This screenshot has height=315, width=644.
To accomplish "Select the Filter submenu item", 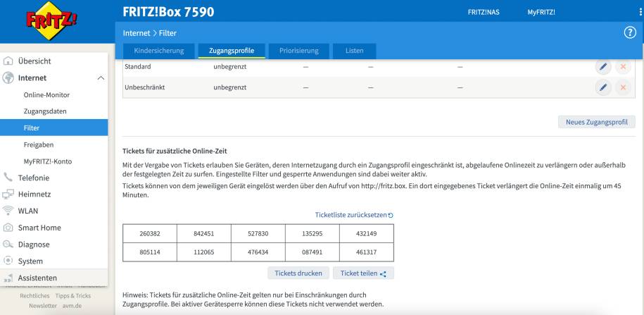I will (53, 128).
